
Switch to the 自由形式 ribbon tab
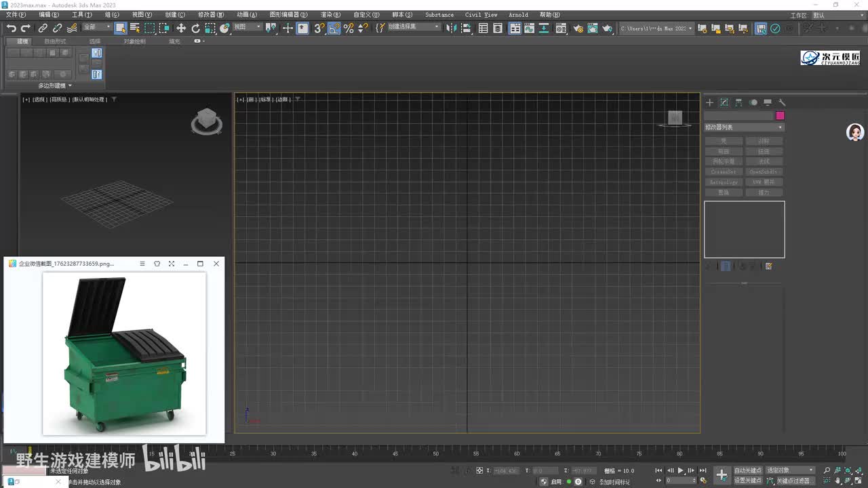pos(55,41)
